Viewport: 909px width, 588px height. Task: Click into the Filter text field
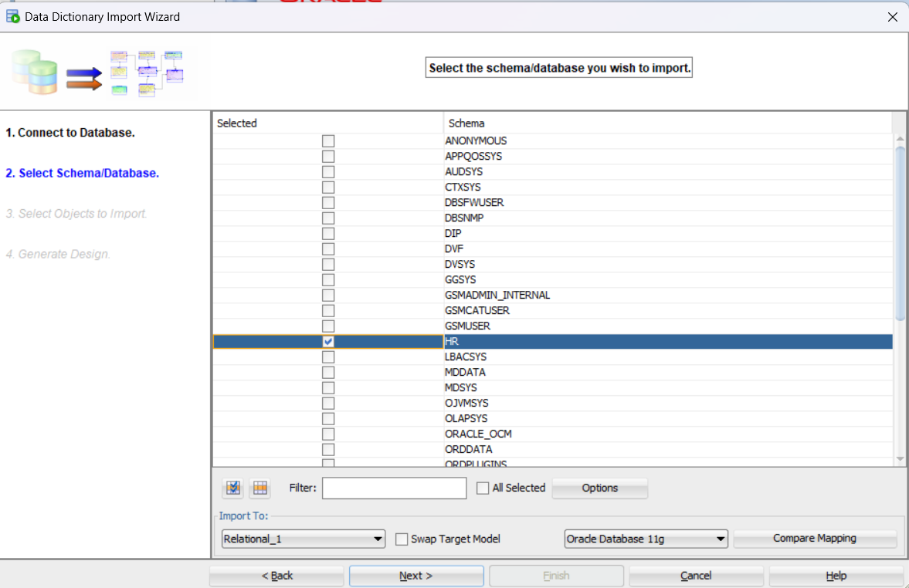point(394,488)
